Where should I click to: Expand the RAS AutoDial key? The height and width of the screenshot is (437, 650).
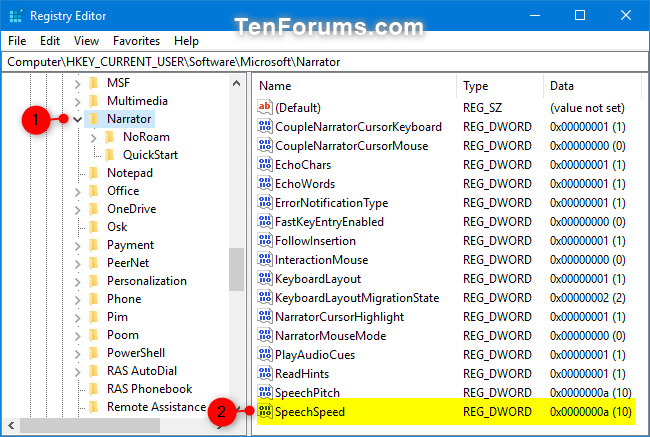[78, 372]
